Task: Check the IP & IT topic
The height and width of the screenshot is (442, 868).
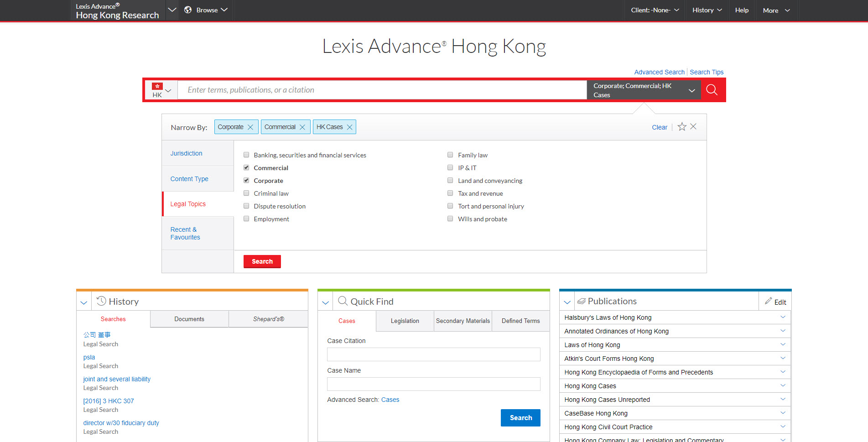Action: pyautogui.click(x=450, y=168)
